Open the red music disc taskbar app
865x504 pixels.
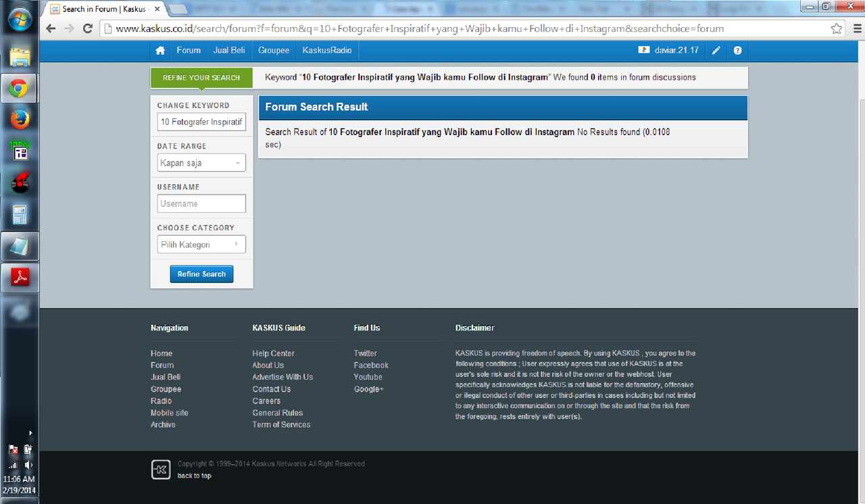(20, 182)
